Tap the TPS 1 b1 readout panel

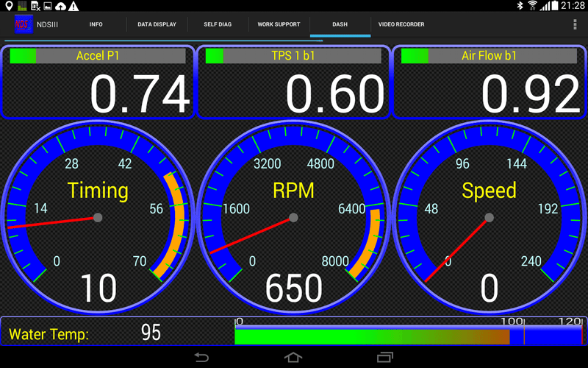click(294, 82)
